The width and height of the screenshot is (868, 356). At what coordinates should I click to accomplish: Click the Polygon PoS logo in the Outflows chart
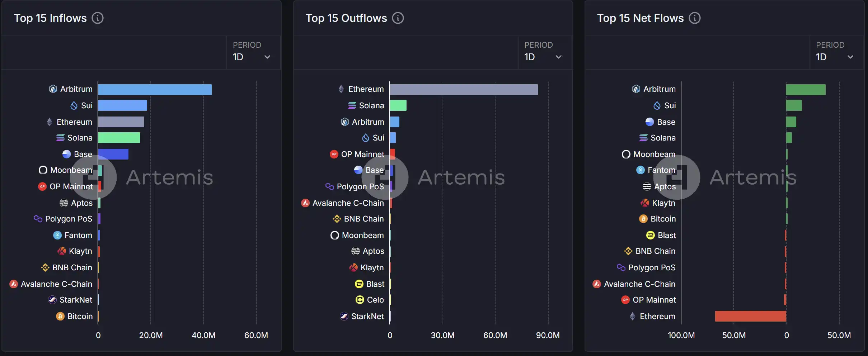click(x=329, y=186)
